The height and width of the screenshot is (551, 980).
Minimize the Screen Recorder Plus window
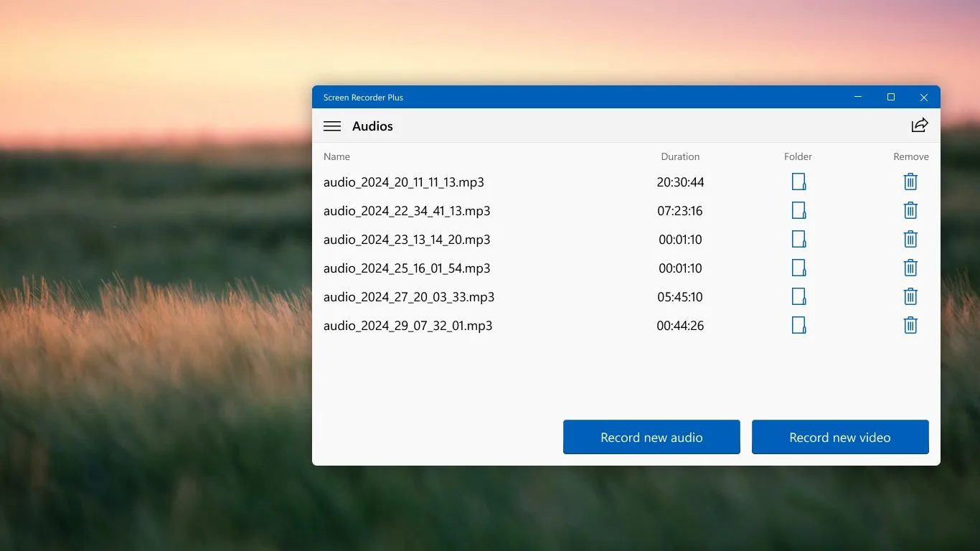[858, 97]
